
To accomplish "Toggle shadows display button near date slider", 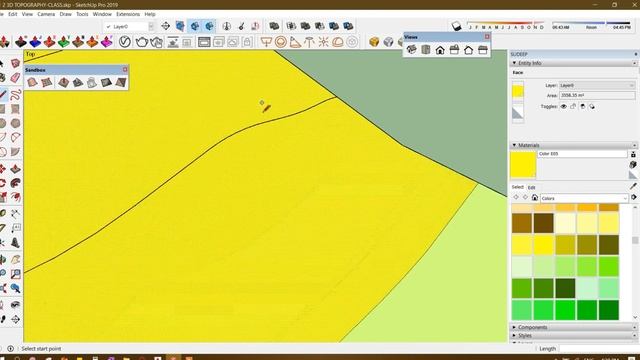I will (456, 26).
